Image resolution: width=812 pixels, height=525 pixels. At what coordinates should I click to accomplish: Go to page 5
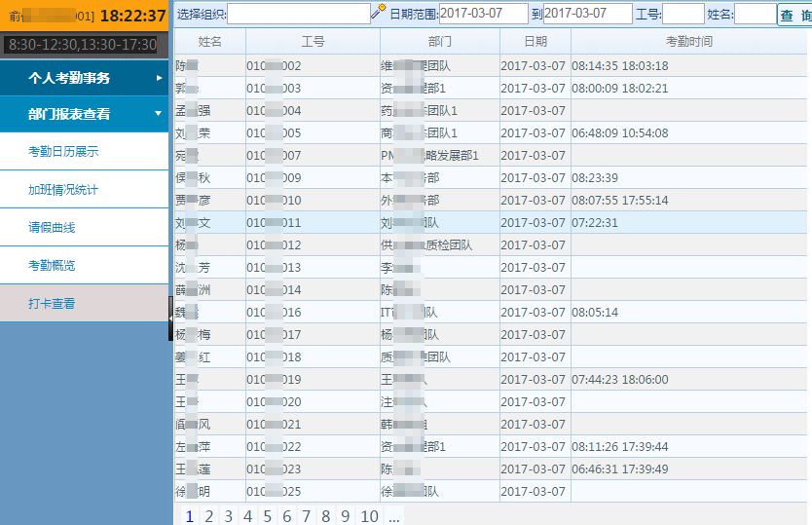tap(267, 516)
